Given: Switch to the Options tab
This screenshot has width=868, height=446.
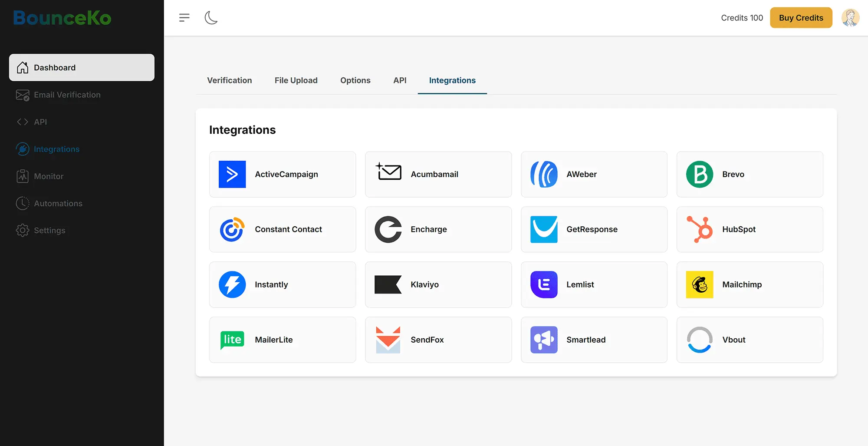Looking at the screenshot, I should click(355, 80).
